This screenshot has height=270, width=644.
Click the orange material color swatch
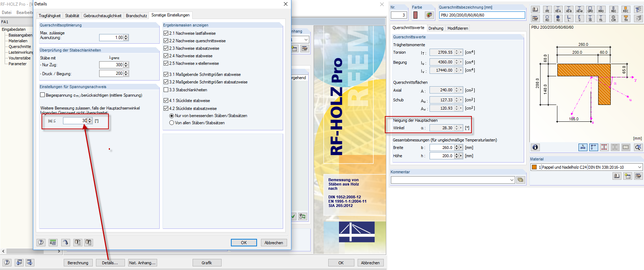pyautogui.click(x=534, y=167)
